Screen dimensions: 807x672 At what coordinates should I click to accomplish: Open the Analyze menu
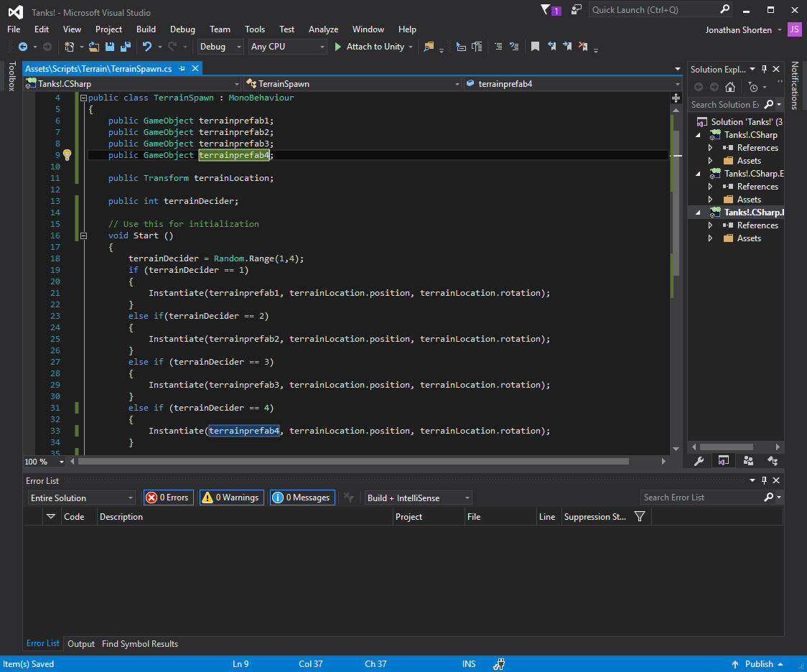coord(323,29)
